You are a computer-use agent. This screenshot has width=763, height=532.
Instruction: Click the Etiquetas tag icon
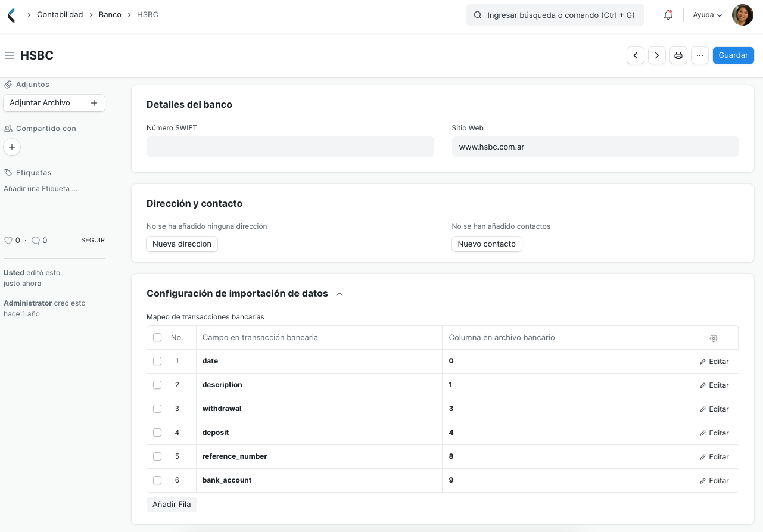[8, 173]
